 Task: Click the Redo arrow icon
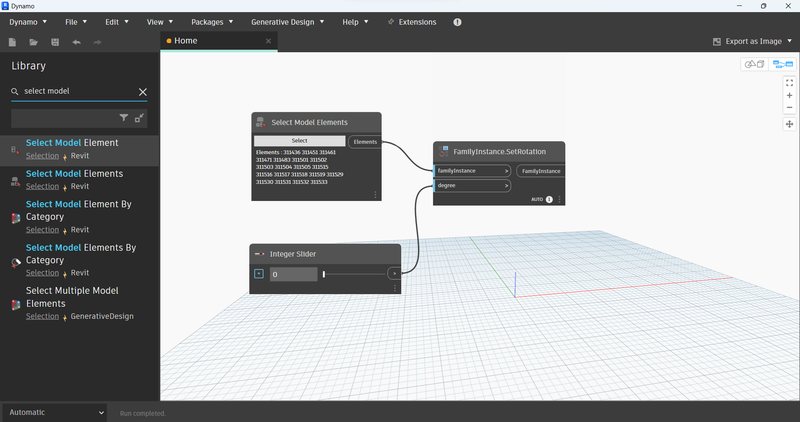click(x=97, y=42)
